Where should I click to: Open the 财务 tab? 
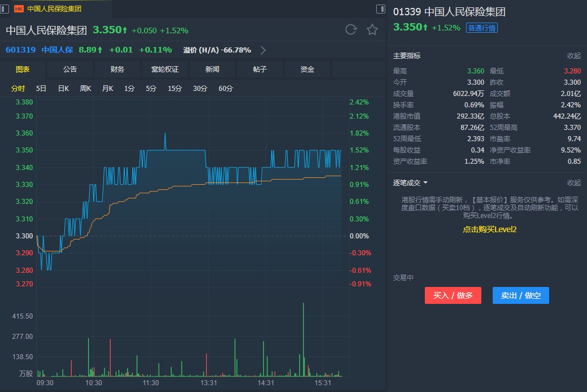(x=118, y=69)
